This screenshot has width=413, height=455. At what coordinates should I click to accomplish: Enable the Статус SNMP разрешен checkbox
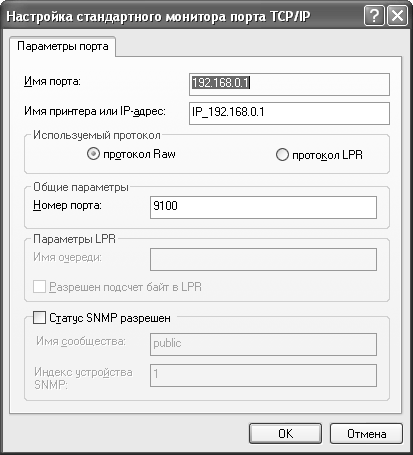pos(39,318)
